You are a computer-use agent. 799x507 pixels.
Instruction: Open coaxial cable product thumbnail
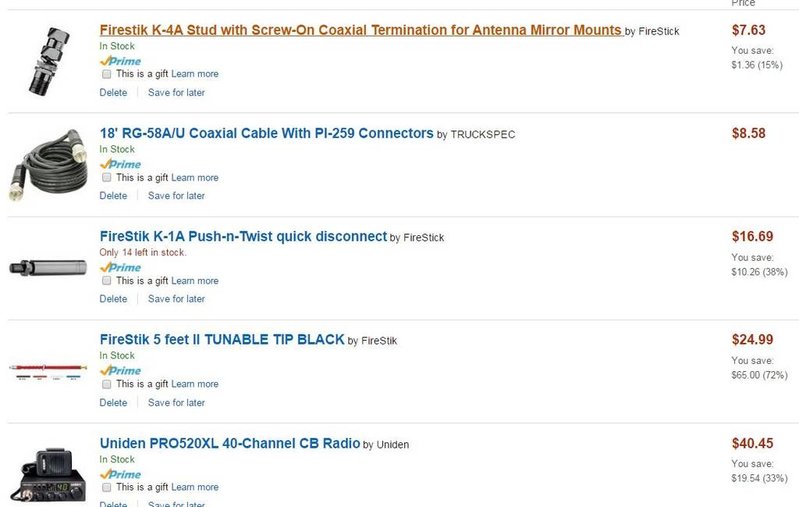48,165
